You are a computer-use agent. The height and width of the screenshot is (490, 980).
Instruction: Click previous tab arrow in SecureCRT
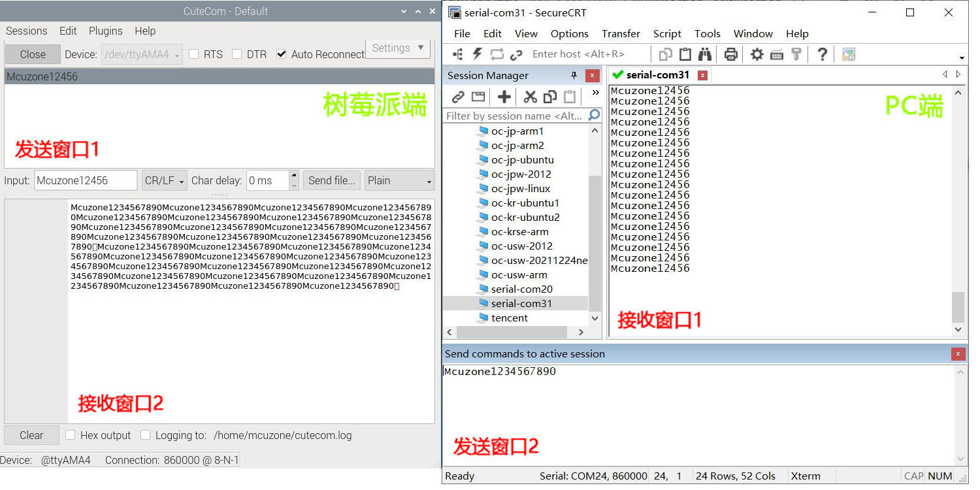point(945,74)
